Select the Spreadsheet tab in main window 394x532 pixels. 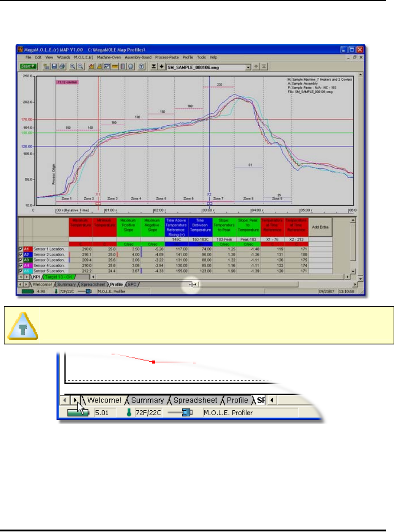[93, 284]
